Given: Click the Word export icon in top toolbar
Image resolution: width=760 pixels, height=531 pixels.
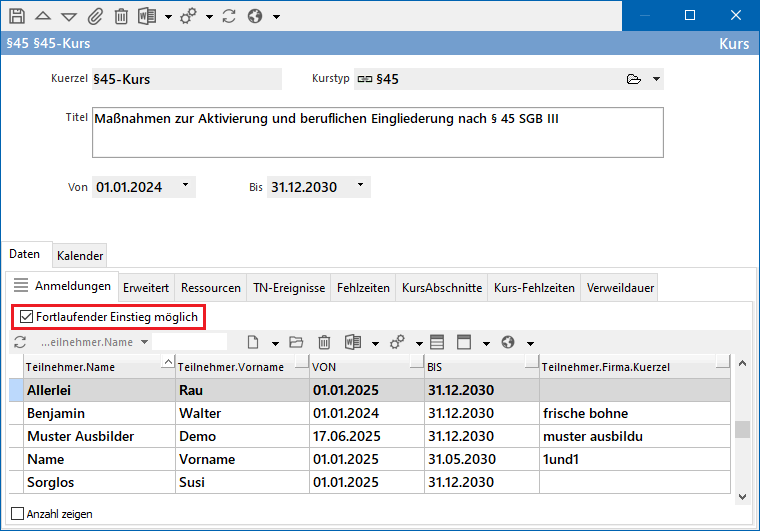Looking at the screenshot, I should point(148,16).
